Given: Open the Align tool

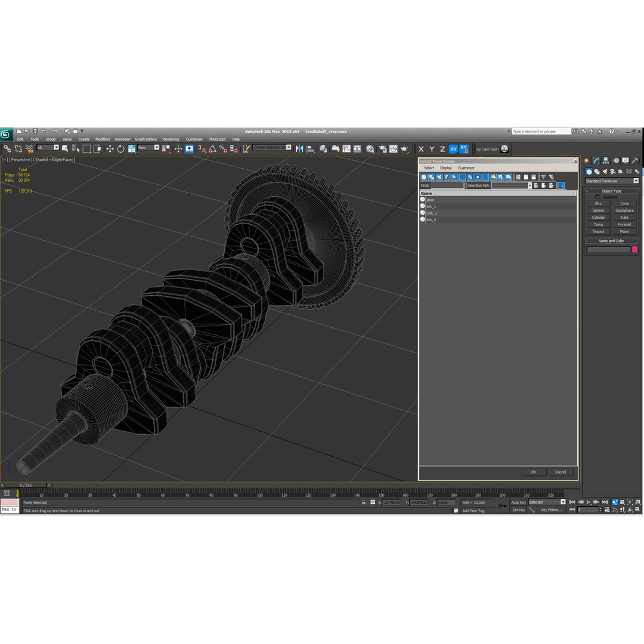Looking at the screenshot, I should click(x=311, y=148).
